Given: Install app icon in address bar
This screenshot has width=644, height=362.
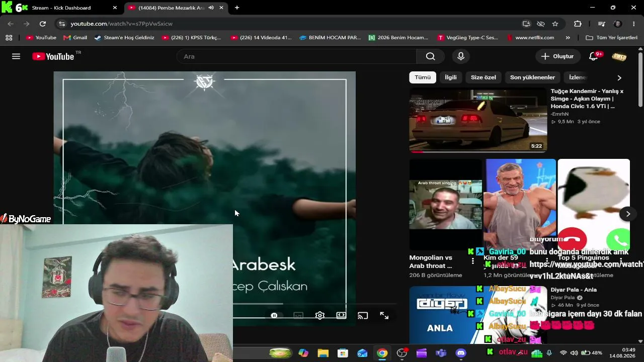Looking at the screenshot, I should pyautogui.click(x=526, y=24).
